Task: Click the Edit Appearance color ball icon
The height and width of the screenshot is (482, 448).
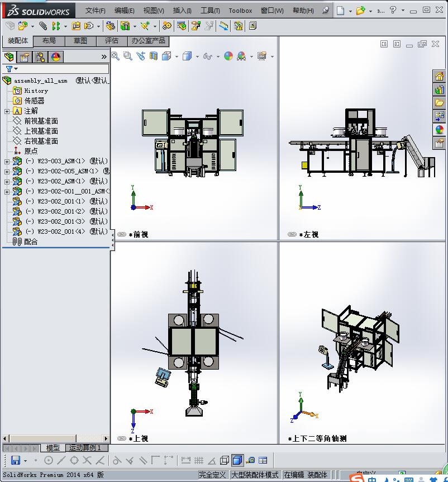Action: point(228,56)
